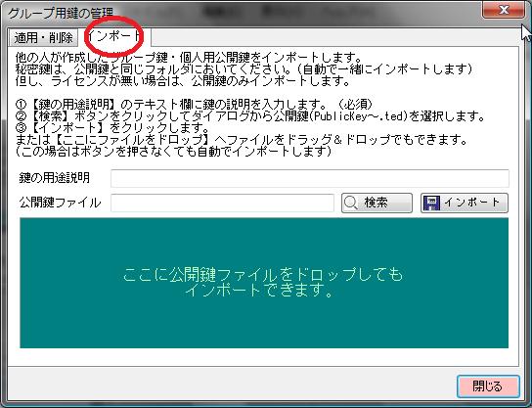Click the 公開鍵ファイル label

tap(60, 203)
